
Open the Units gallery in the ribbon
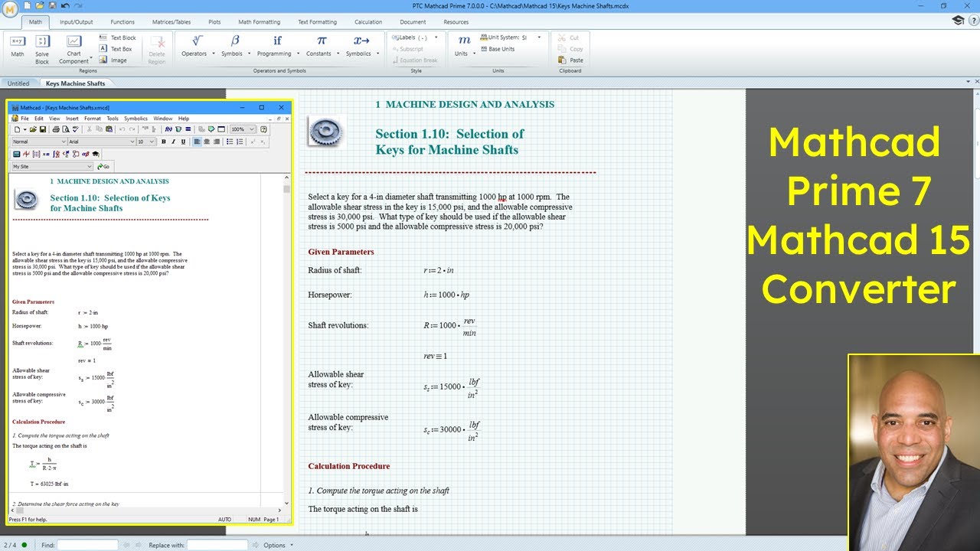pos(464,46)
